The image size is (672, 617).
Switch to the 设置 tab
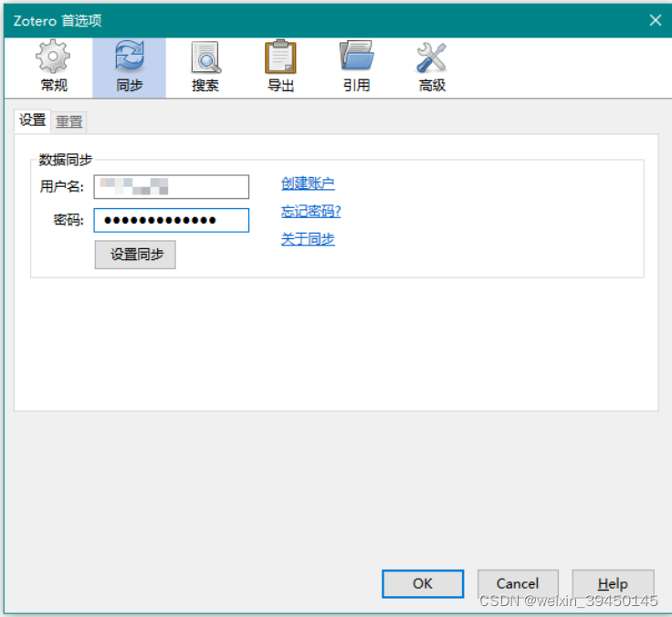(x=32, y=120)
